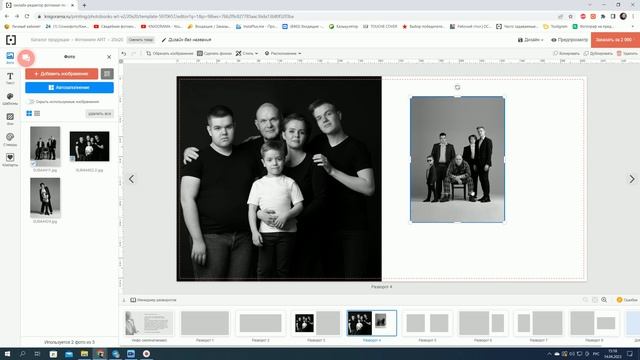
Task: Select first photo thumbnail of standing group
Action: (45, 146)
